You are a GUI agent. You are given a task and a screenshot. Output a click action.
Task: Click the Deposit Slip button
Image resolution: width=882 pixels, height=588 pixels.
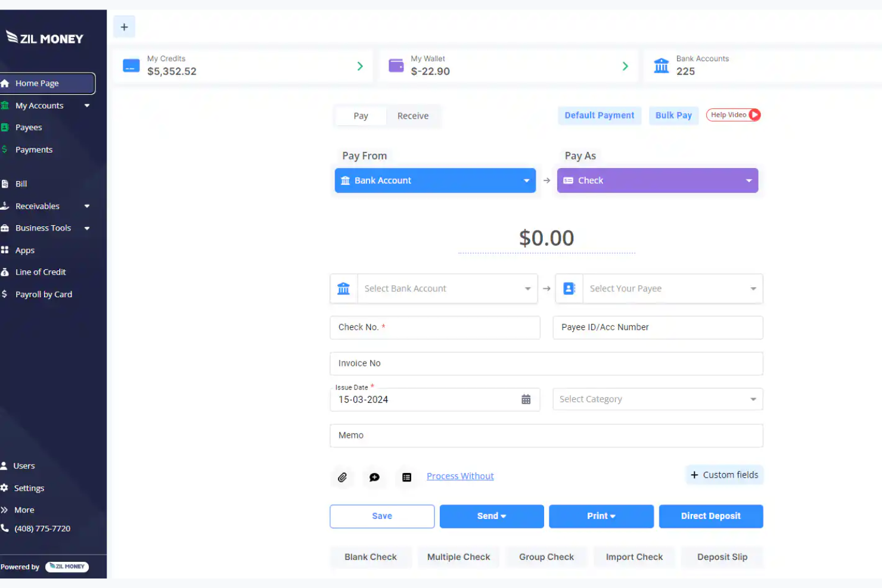[722, 557]
